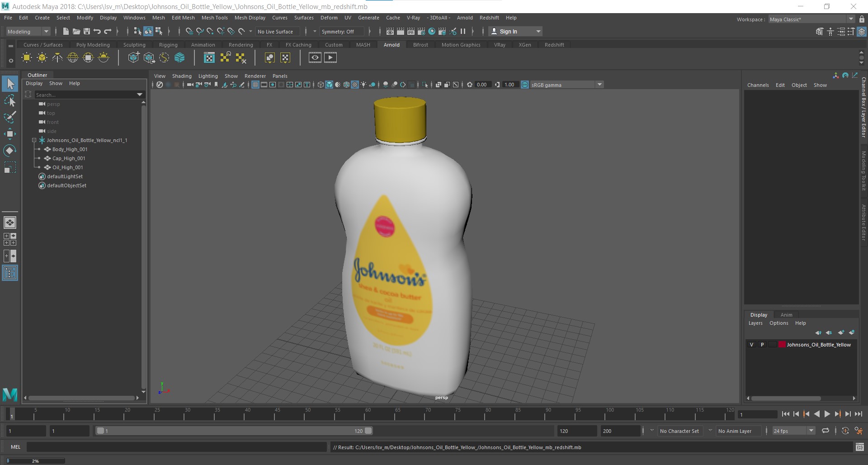This screenshot has height=465, width=868.
Task: Toggle layer visibility V box
Action: pyautogui.click(x=751, y=345)
